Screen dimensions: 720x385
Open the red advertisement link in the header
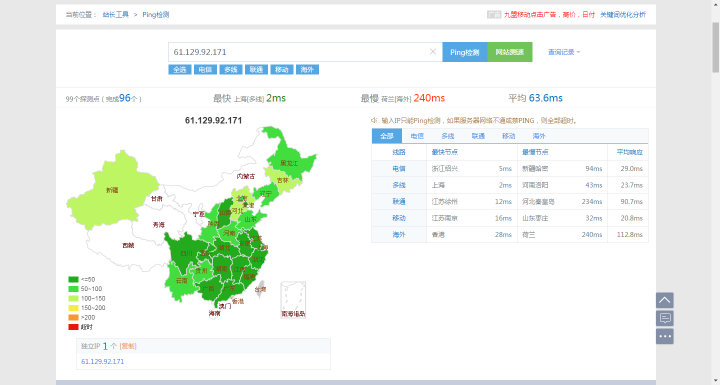549,15
